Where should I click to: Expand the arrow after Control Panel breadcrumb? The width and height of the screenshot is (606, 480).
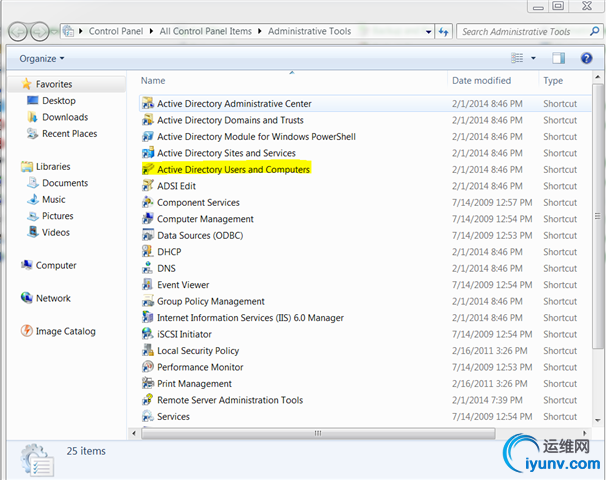151,31
